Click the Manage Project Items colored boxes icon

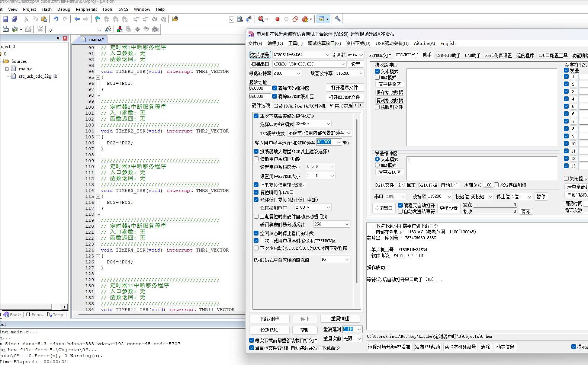pos(120,29)
